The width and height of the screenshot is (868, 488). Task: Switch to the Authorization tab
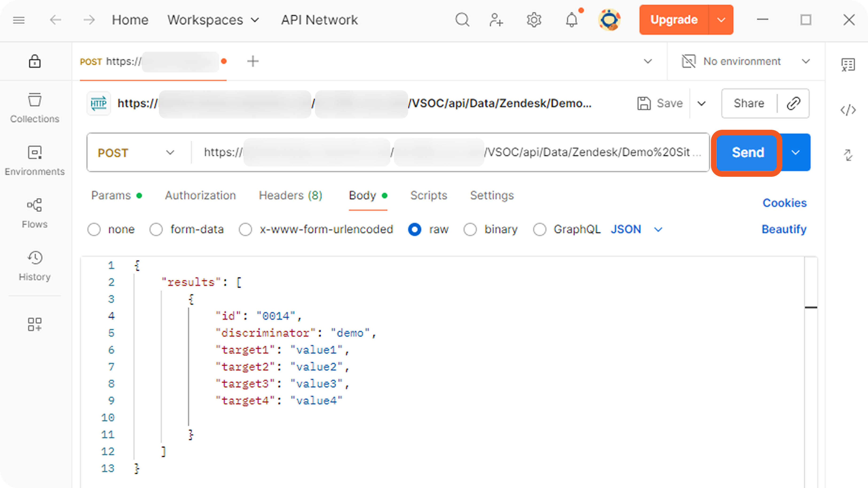200,196
